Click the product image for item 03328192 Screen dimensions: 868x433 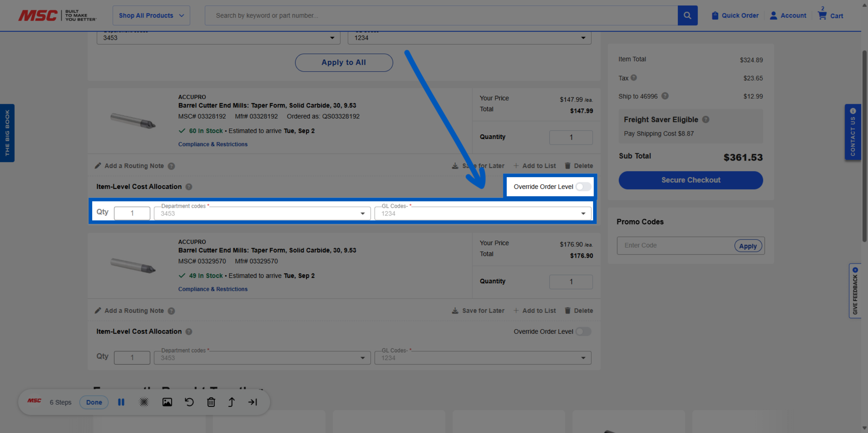[133, 120]
